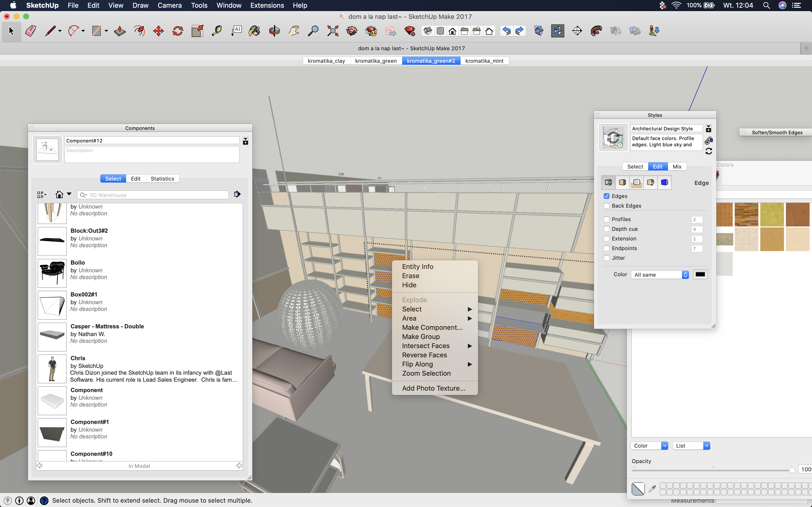812x507 pixels.
Task: Enable the Profiles checkbox
Action: 607,219
